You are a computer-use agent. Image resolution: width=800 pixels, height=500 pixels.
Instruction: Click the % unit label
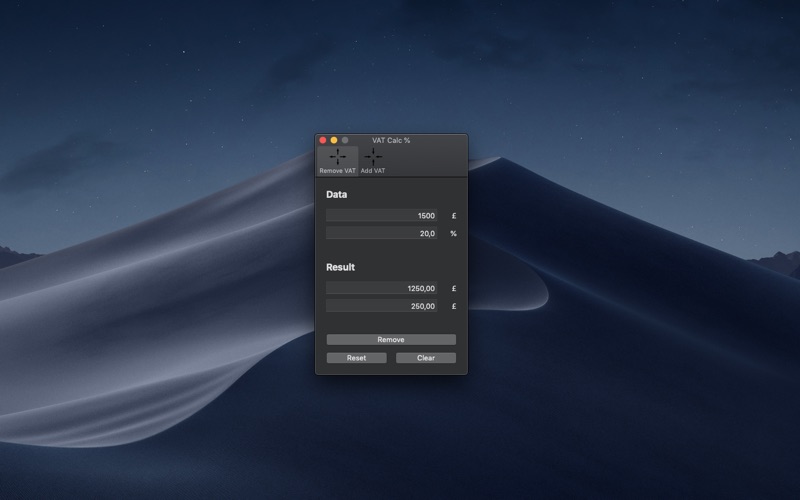(x=453, y=234)
